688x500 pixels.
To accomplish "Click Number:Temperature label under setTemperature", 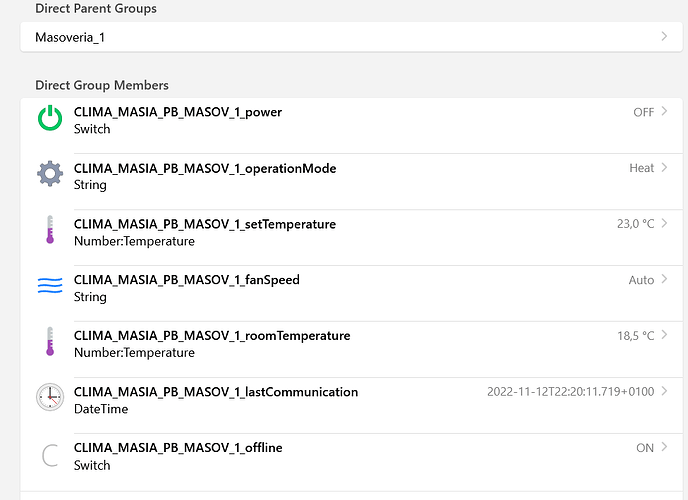I will coord(134,241).
